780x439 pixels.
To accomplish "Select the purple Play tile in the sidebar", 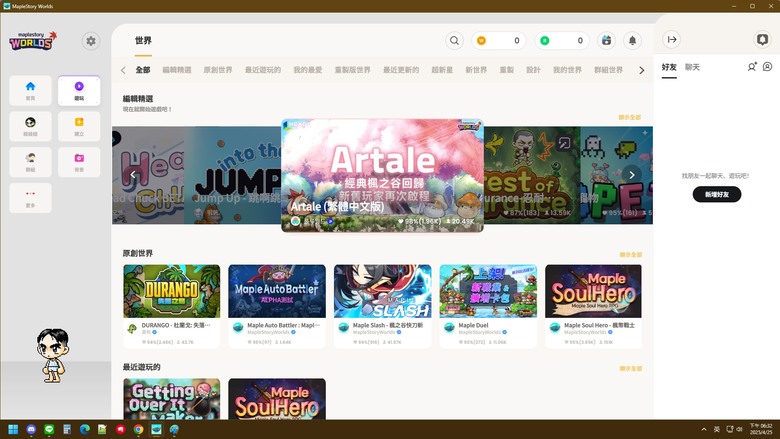I will [x=79, y=90].
